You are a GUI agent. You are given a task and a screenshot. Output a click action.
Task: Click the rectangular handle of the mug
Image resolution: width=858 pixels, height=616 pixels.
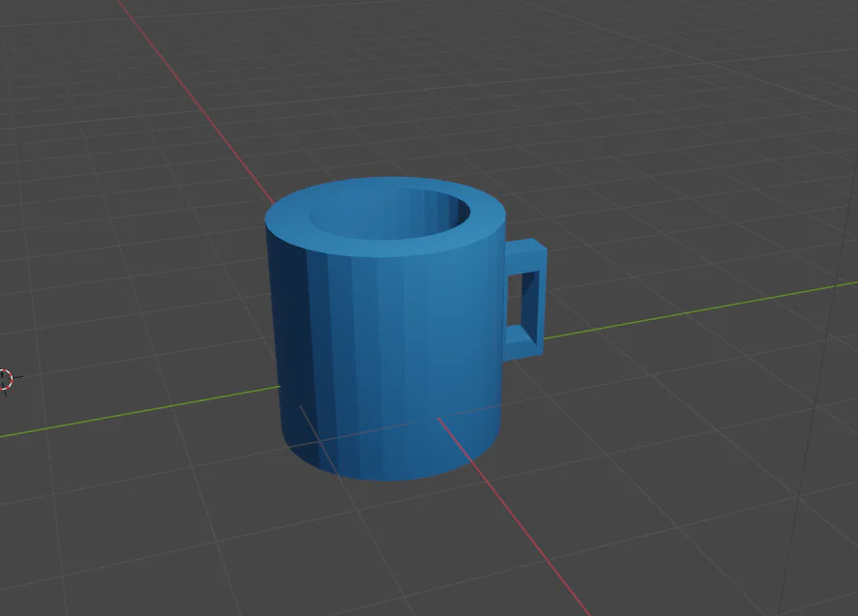pyautogui.click(x=525, y=300)
